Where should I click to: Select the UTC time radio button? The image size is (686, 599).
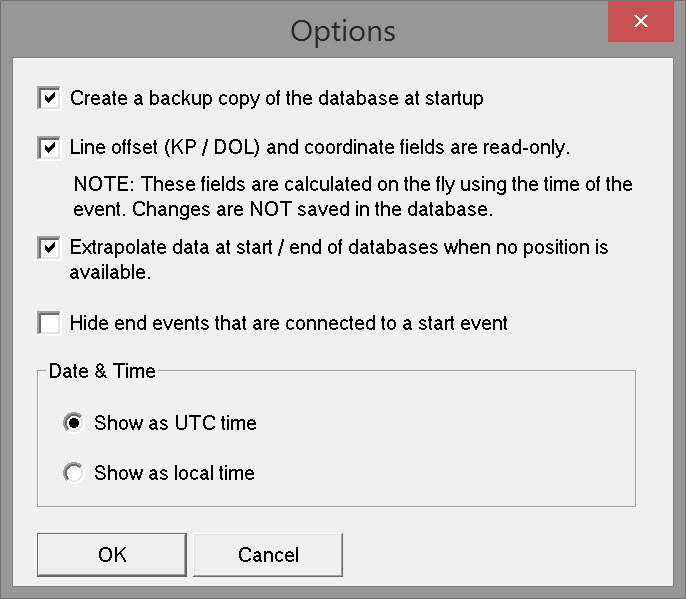(73, 423)
